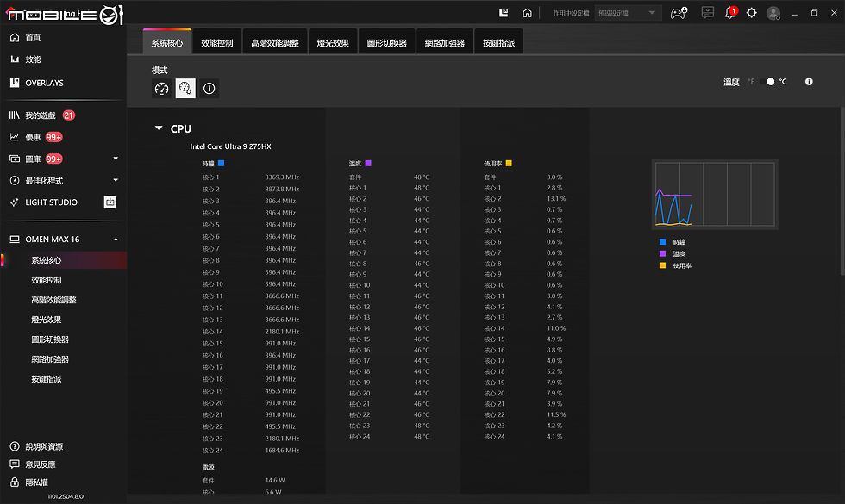The width and height of the screenshot is (845, 504).
Task: Click the CPU monitoring graph
Action: click(715, 195)
